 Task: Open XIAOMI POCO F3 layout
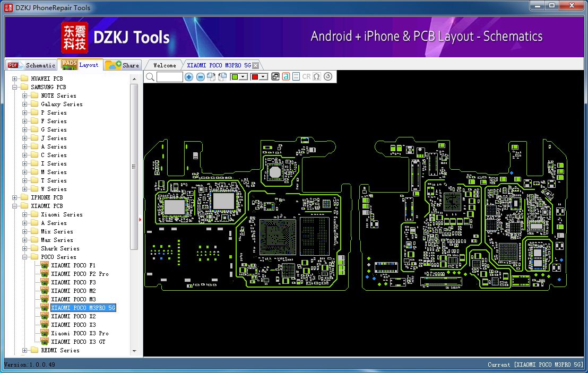point(73,282)
